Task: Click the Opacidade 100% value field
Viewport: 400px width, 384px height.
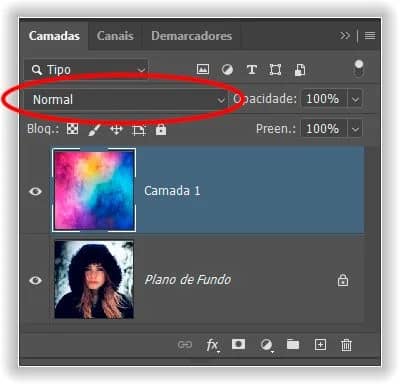Action: [x=323, y=99]
